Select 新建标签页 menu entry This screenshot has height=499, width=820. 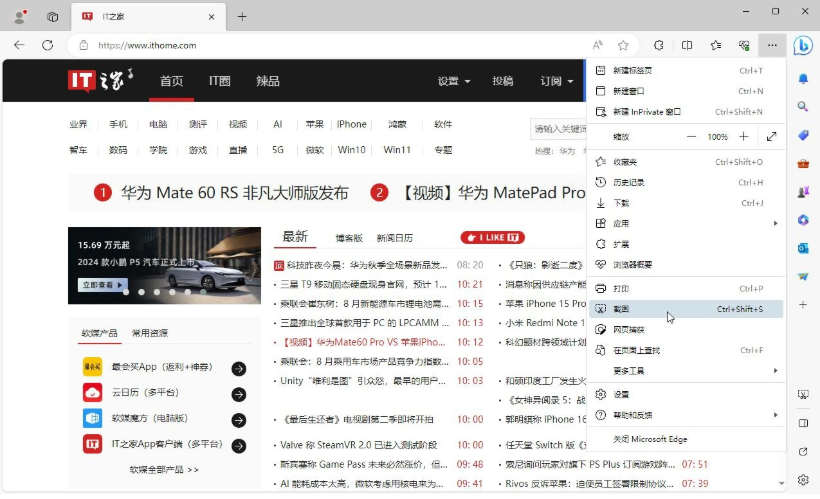pos(686,70)
